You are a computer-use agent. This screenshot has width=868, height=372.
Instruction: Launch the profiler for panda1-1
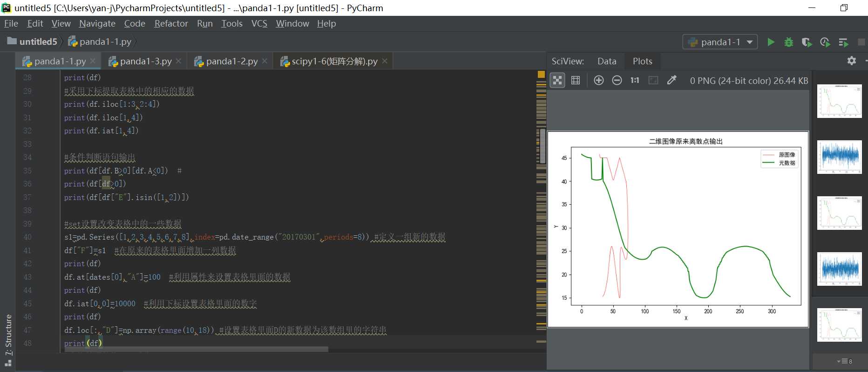click(x=825, y=42)
